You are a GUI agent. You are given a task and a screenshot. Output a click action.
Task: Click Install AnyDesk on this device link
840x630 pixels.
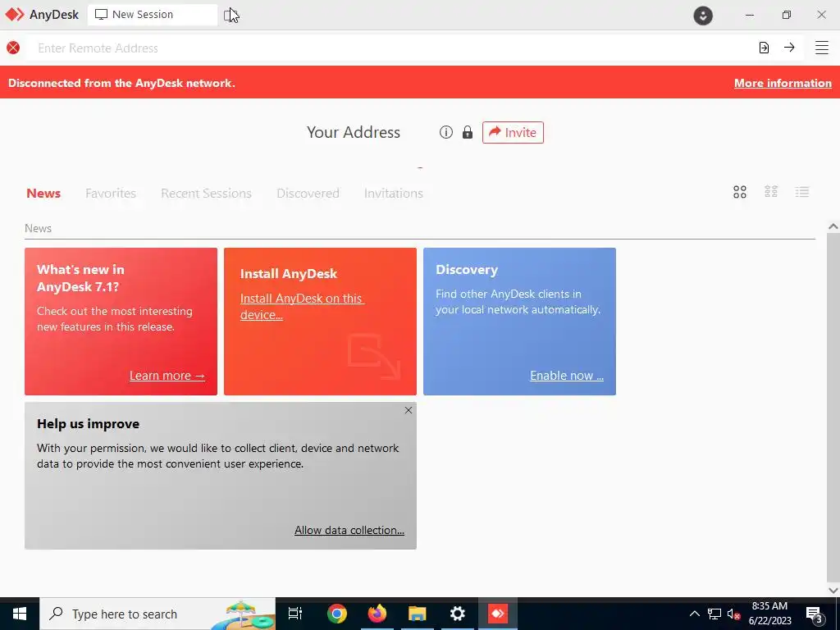[x=302, y=307]
